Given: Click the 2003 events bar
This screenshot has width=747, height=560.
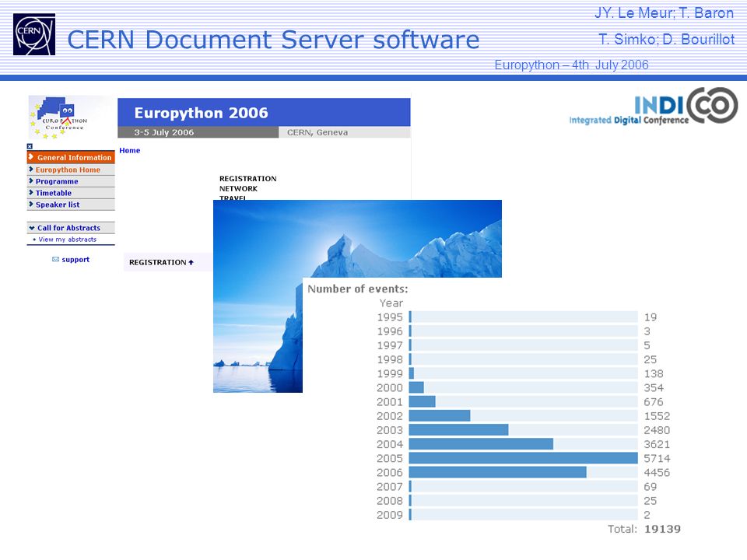Looking at the screenshot, I should point(458,430).
